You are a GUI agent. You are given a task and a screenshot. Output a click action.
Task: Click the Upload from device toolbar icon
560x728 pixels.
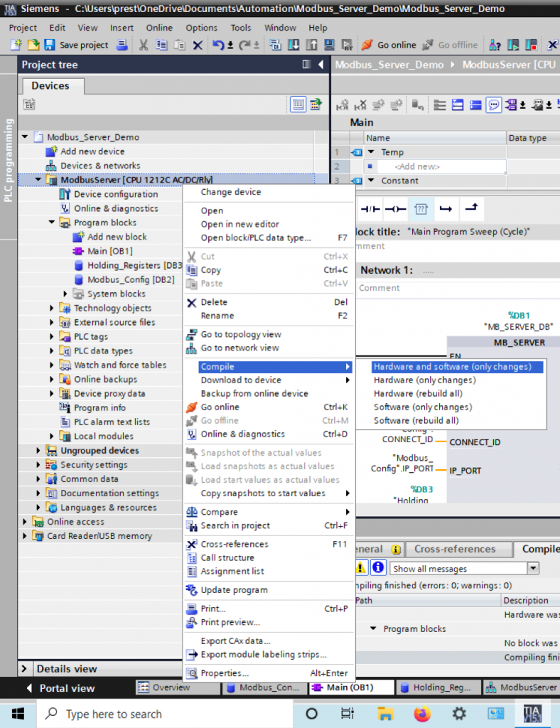pyautogui.click(x=311, y=45)
